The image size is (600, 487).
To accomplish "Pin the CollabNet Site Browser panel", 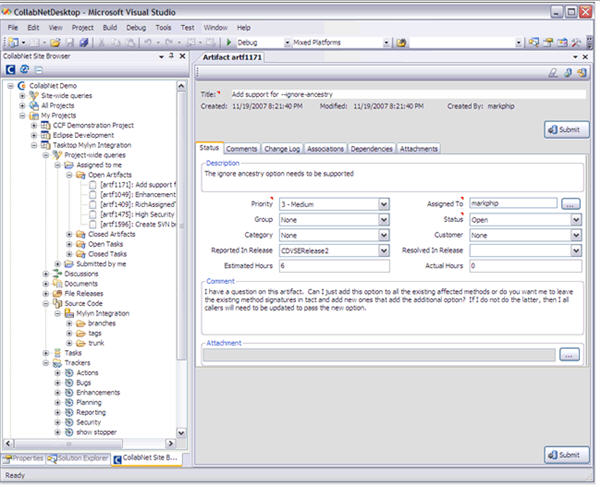I will 171,56.
